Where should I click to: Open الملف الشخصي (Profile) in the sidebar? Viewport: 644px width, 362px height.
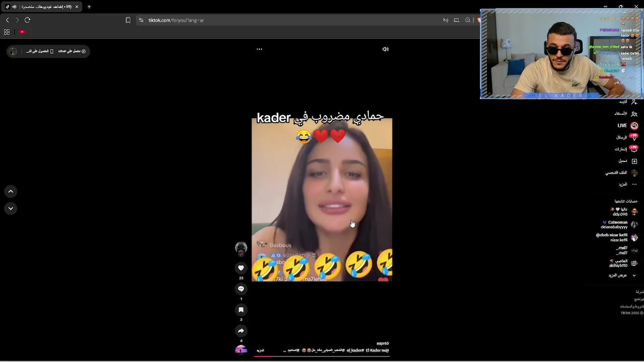[621, 172]
